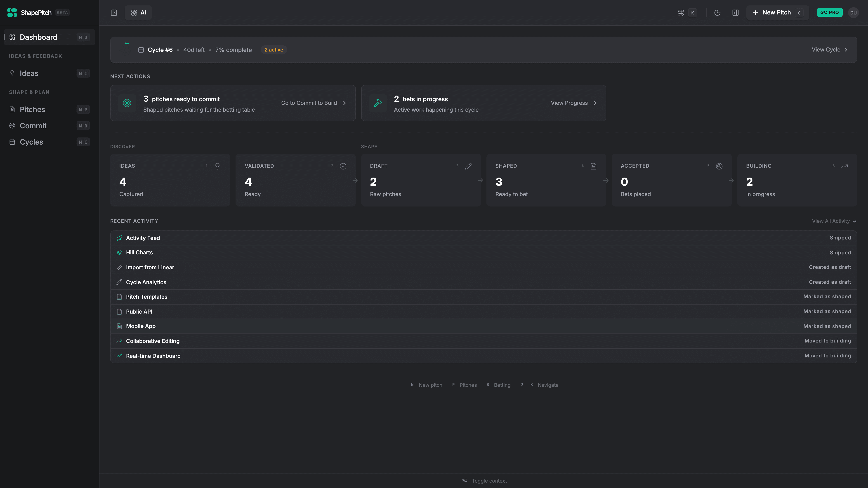Open the Pitches section from the sidebar
868x488 pixels.
32,109
